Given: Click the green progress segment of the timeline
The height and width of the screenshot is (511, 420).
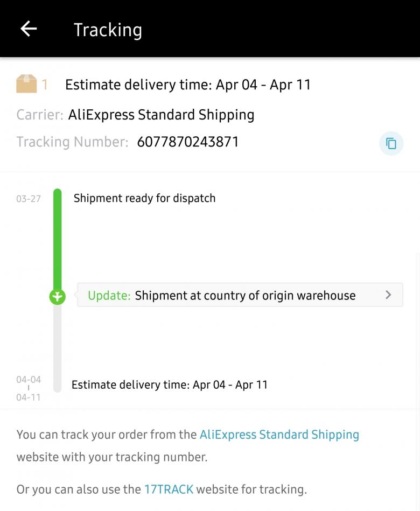Looking at the screenshot, I should [x=58, y=237].
